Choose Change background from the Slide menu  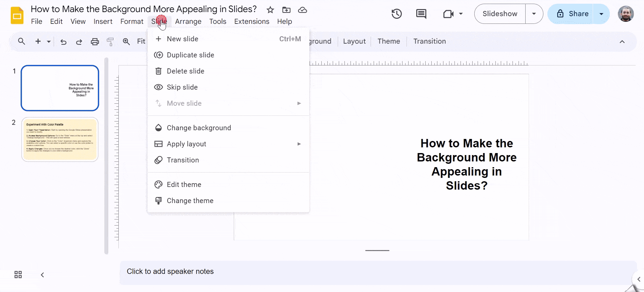[x=199, y=128]
